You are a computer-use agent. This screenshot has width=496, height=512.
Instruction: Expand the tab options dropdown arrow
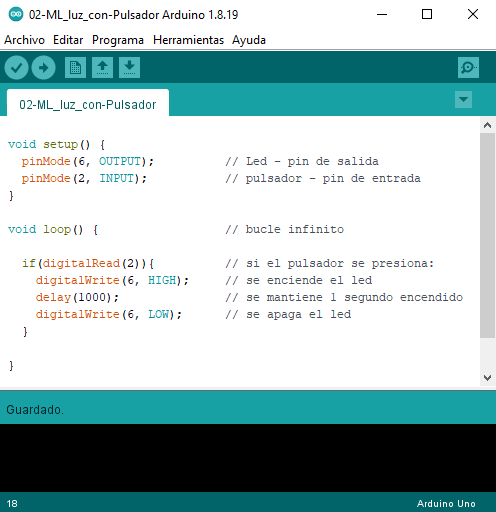pos(463,99)
